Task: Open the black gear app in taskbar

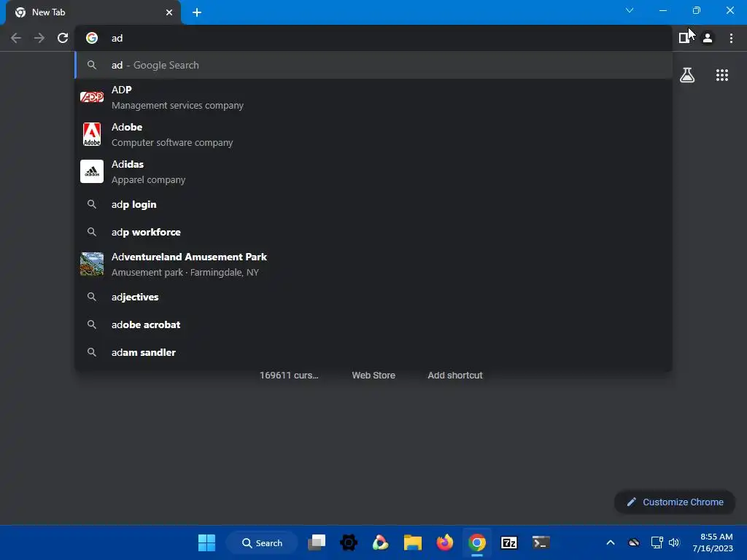Action: click(349, 542)
